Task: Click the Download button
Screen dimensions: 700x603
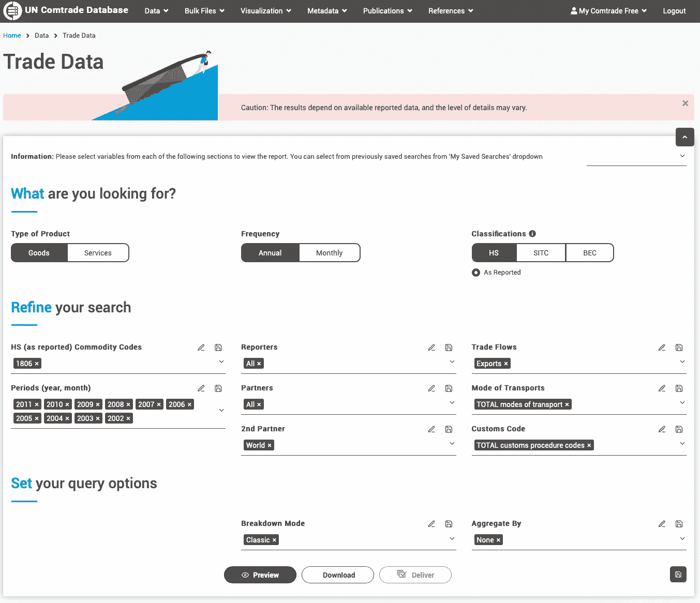Action: pos(338,575)
